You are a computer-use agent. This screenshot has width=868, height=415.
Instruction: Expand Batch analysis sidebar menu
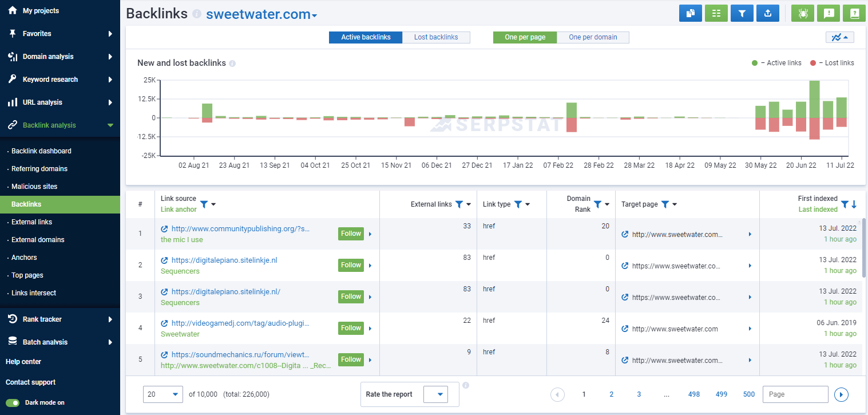60,342
